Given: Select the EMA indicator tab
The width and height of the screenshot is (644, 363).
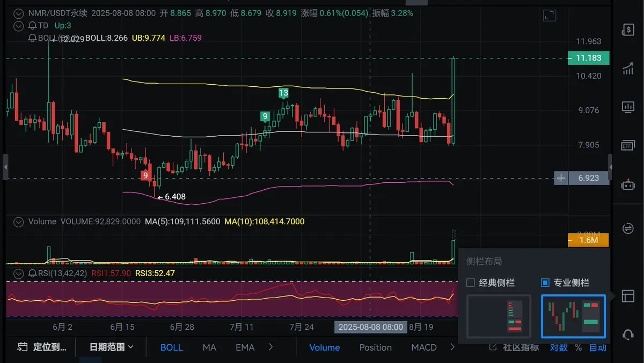Looking at the screenshot, I should [245, 347].
